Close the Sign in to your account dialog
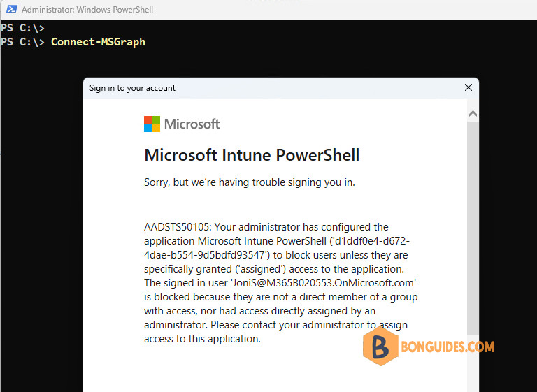The image size is (537, 392). (468, 87)
